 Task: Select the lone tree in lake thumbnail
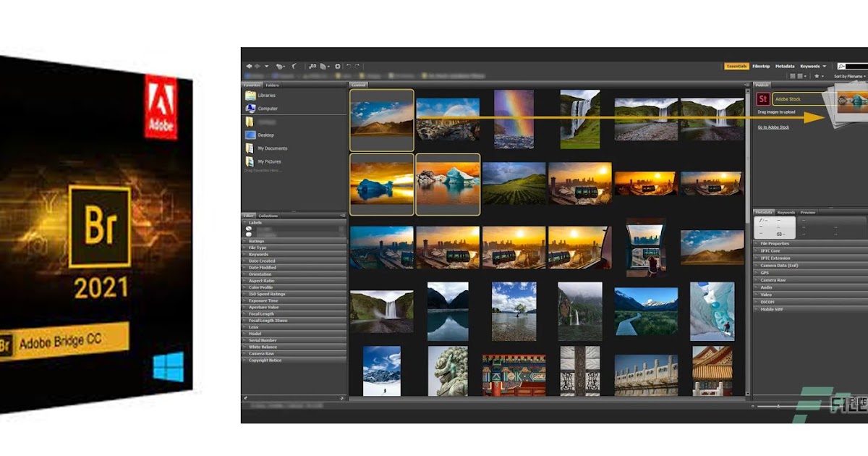click(x=514, y=311)
